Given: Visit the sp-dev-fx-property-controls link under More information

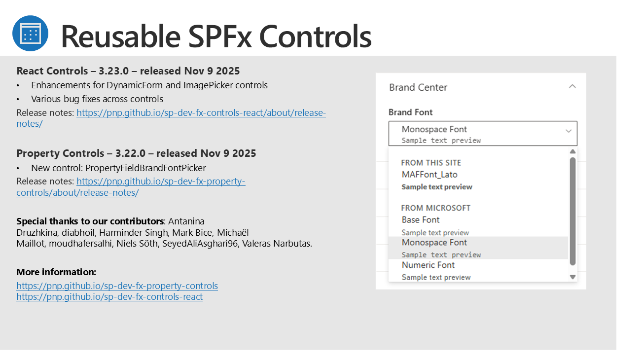Looking at the screenshot, I should [117, 286].
